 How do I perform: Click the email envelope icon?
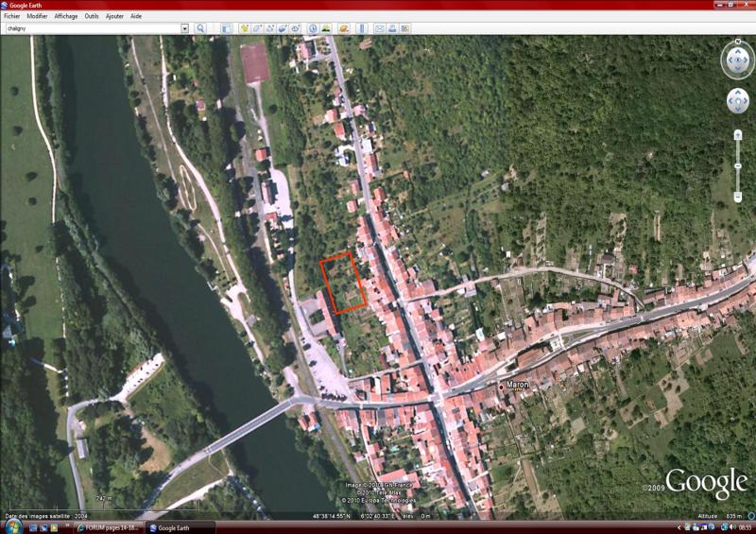click(380, 28)
